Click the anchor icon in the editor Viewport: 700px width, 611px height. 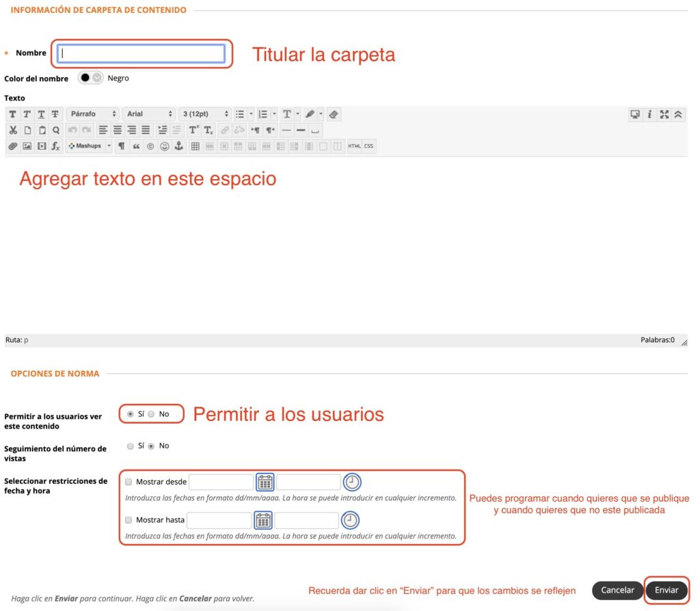(x=179, y=146)
